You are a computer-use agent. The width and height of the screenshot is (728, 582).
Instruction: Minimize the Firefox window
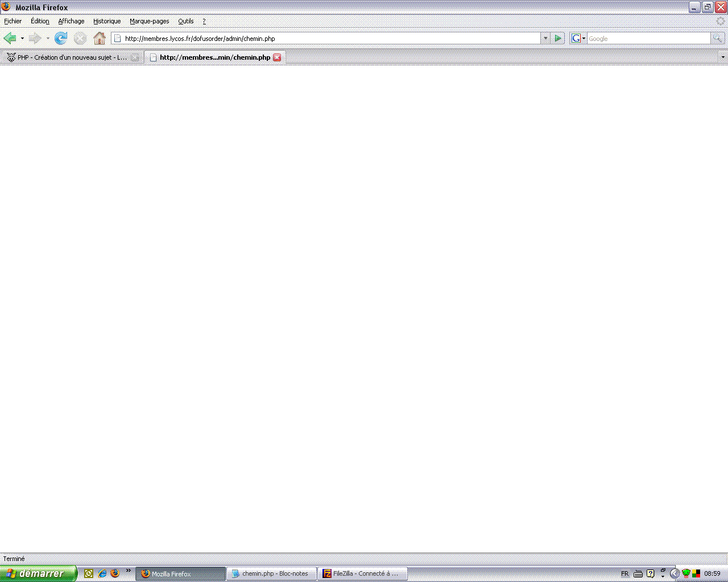694,7
